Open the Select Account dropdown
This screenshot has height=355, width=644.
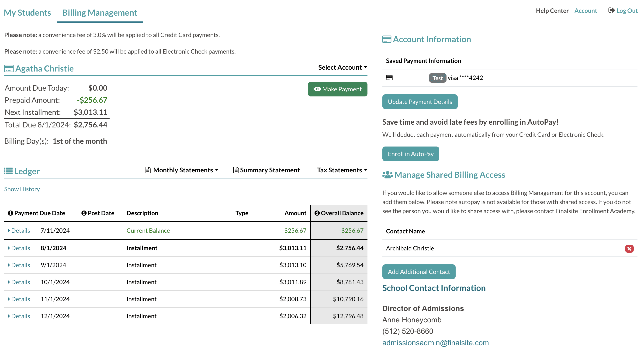point(342,67)
